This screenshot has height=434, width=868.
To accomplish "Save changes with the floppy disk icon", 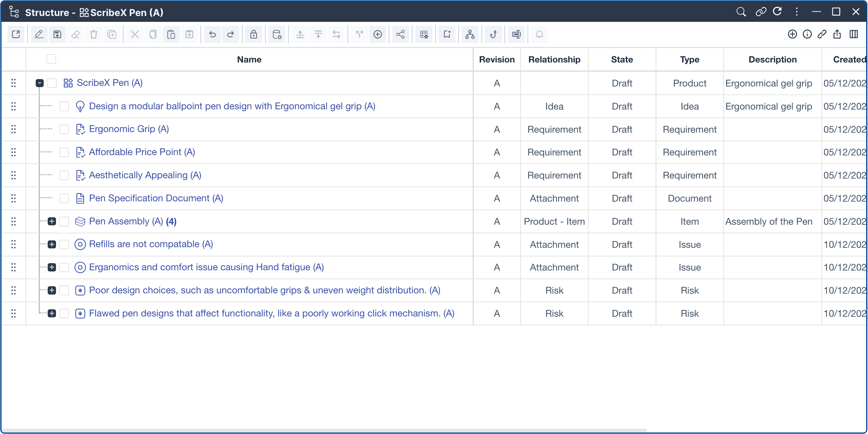I will (x=57, y=34).
